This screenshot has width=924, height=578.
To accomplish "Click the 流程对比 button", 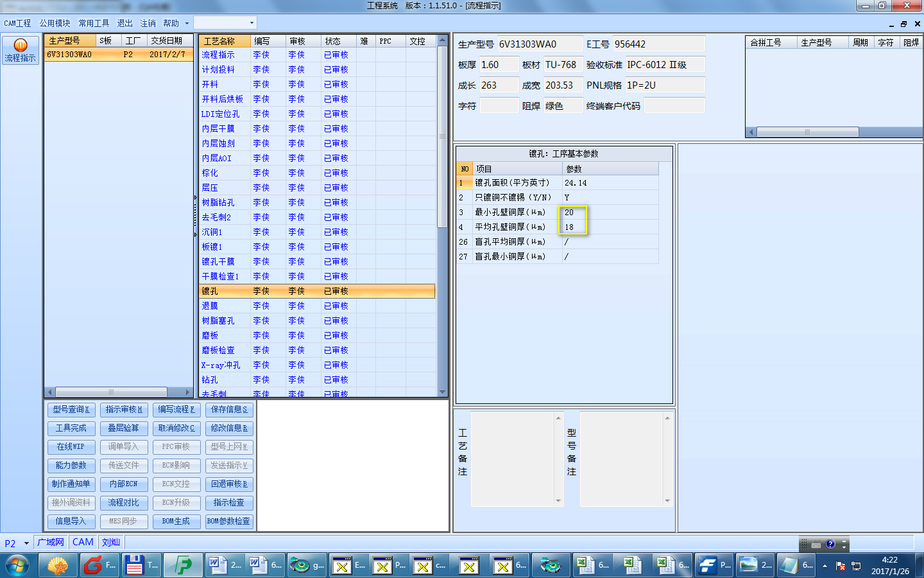I will [x=124, y=503].
